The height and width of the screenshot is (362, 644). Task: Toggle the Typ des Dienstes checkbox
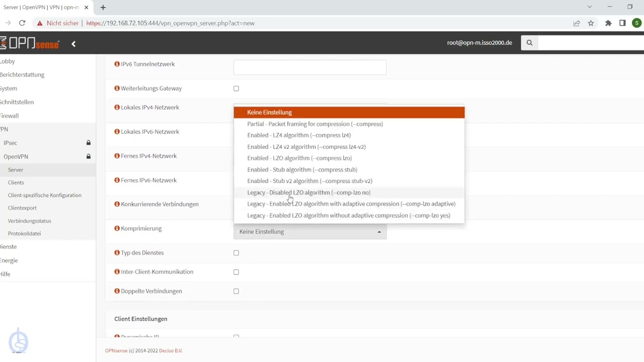point(236,253)
